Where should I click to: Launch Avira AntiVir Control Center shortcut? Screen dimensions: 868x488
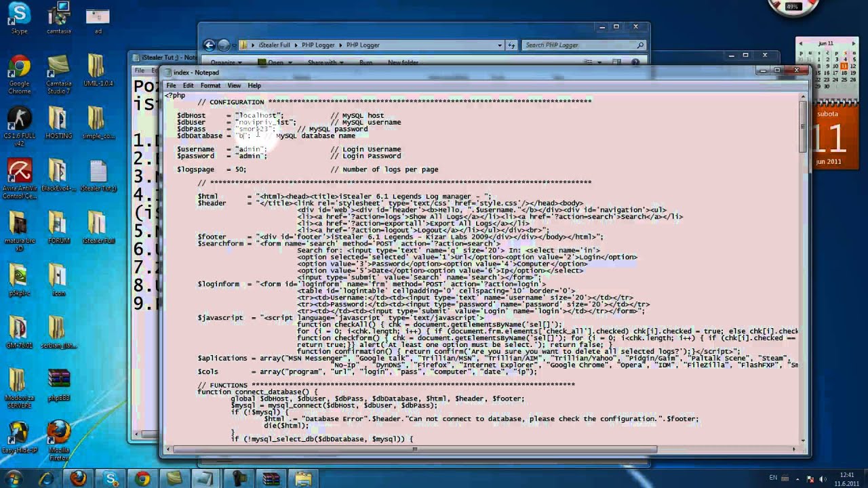point(19,179)
